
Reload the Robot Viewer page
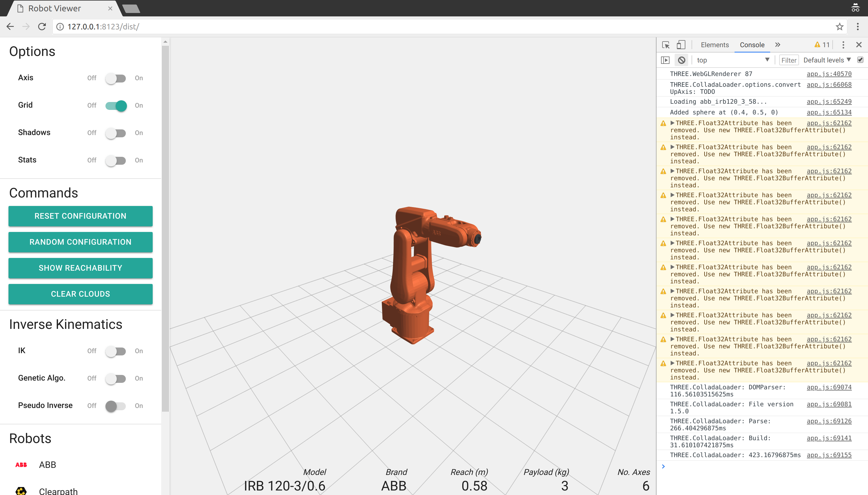click(x=42, y=27)
